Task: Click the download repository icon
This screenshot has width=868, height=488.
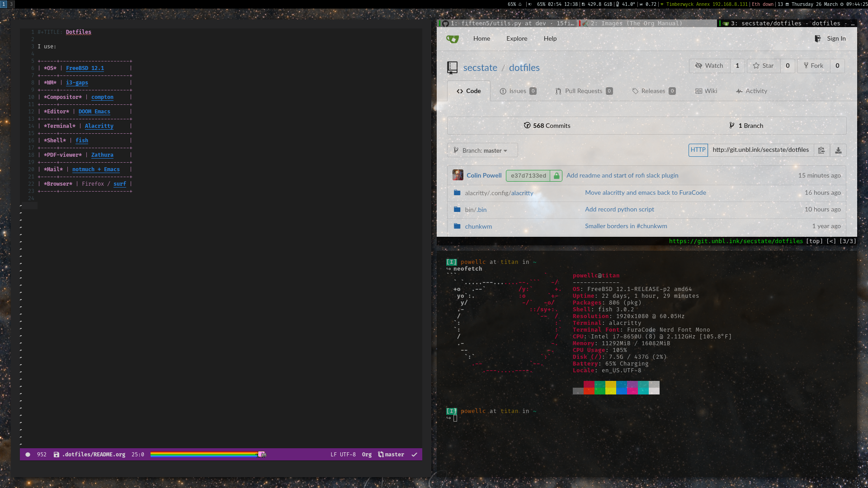Action: tap(838, 150)
